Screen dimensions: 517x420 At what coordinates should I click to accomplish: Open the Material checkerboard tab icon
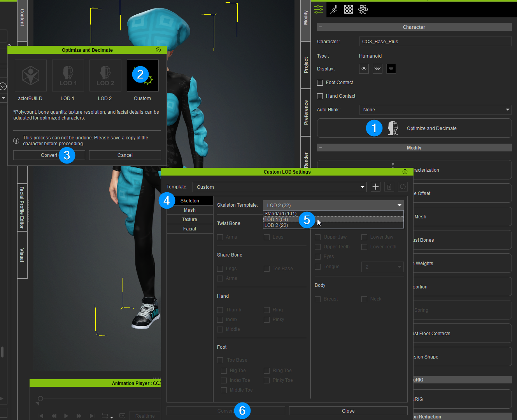tap(349, 9)
